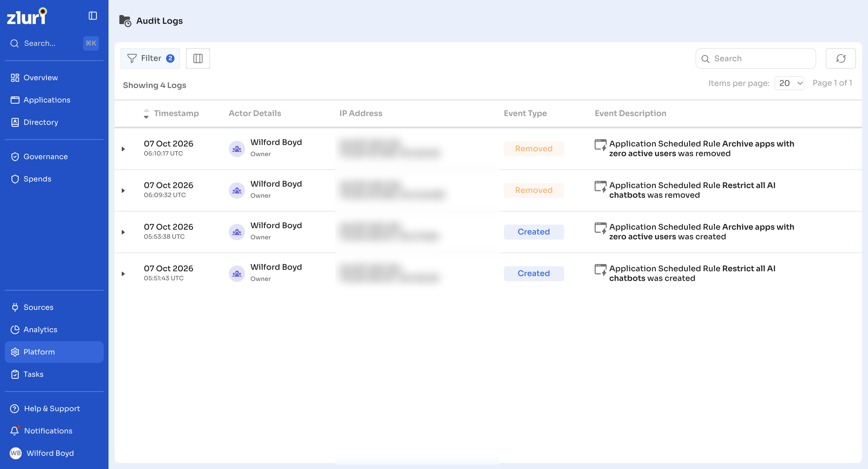
Task: Select Platform in sidebar
Action: tap(54, 352)
